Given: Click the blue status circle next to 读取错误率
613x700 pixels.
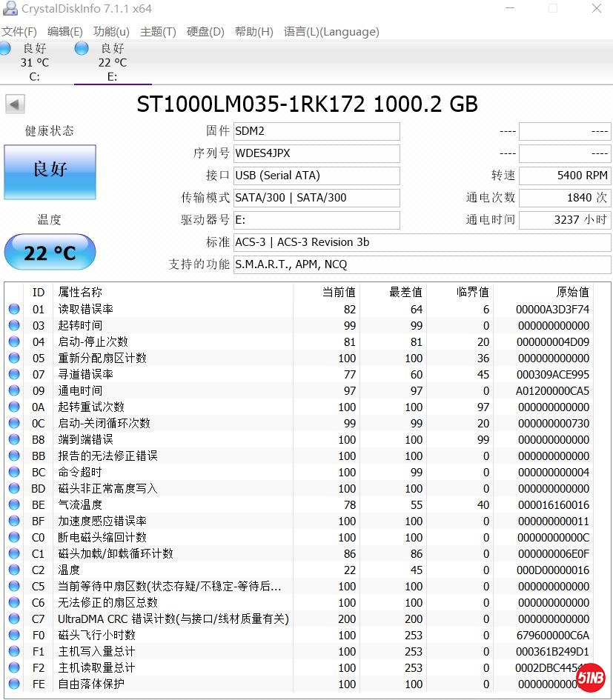Looking at the screenshot, I should click(x=13, y=309).
